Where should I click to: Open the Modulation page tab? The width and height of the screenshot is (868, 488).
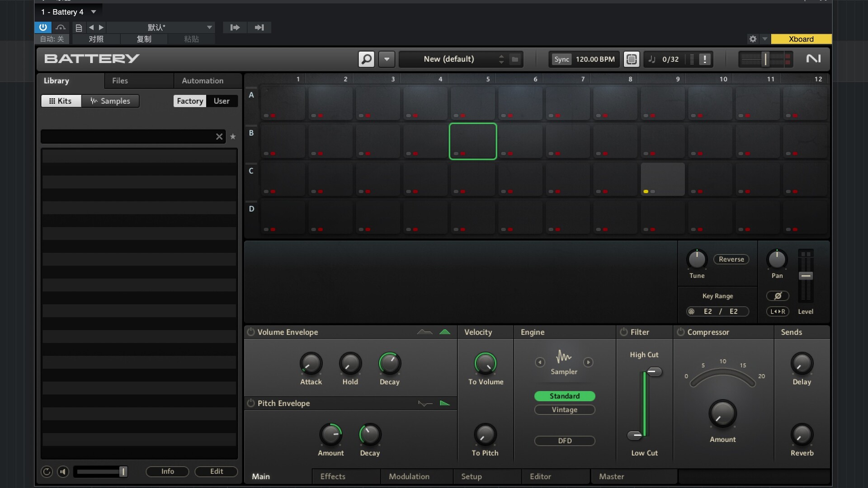point(417,476)
